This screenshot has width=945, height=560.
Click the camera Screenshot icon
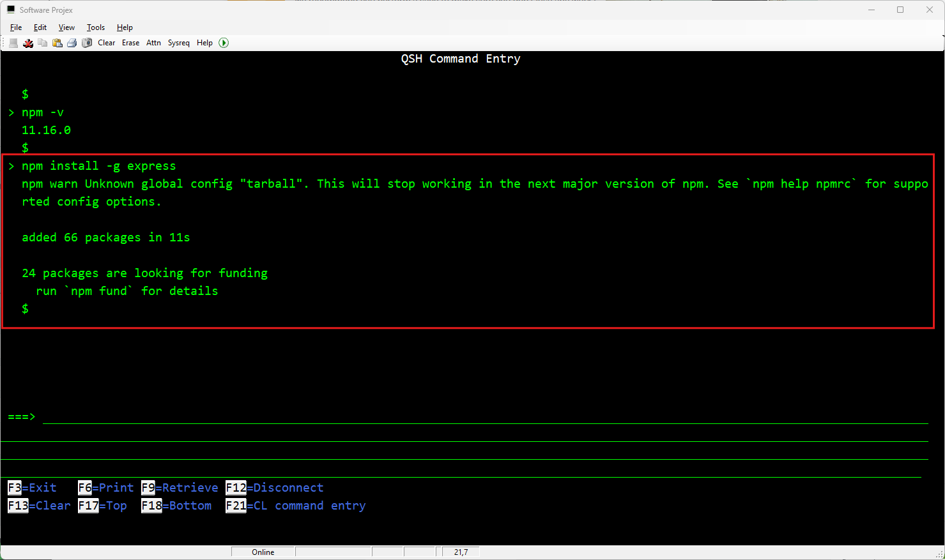(x=87, y=43)
